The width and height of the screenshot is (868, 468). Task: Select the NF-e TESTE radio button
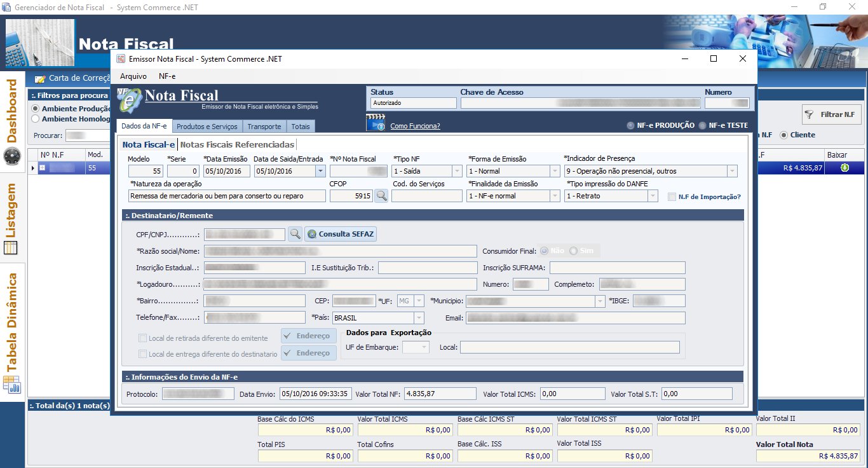point(703,126)
